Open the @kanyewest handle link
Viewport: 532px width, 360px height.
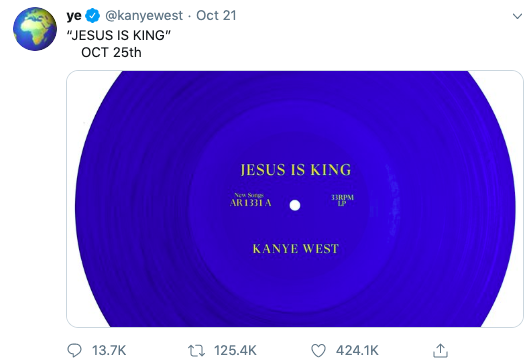click(144, 16)
